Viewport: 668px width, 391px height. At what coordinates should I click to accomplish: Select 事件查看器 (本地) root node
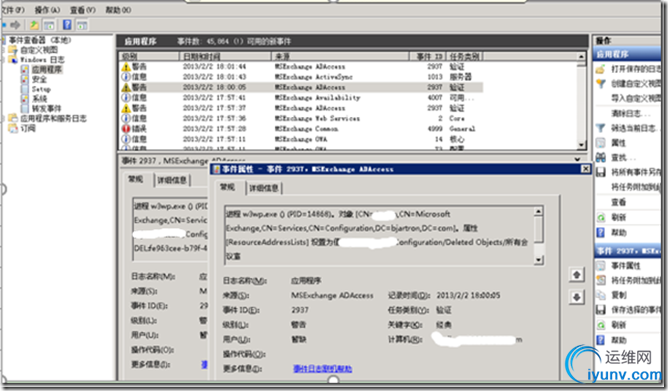40,40
